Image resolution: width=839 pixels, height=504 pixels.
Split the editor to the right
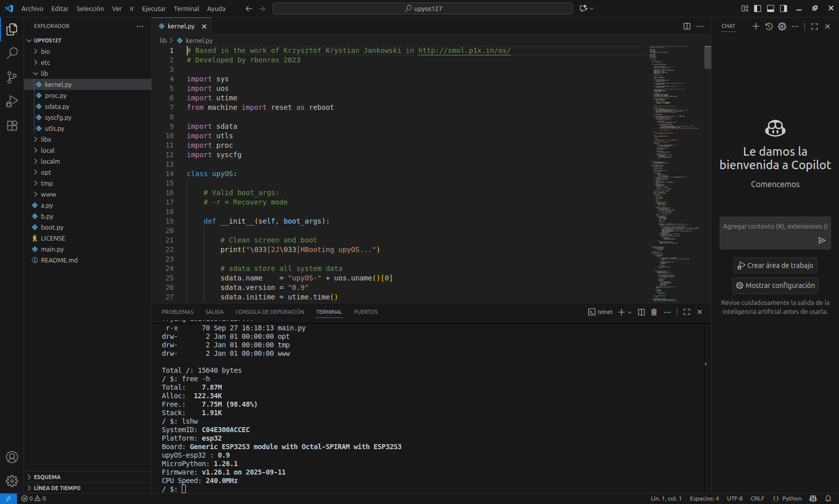click(x=687, y=26)
